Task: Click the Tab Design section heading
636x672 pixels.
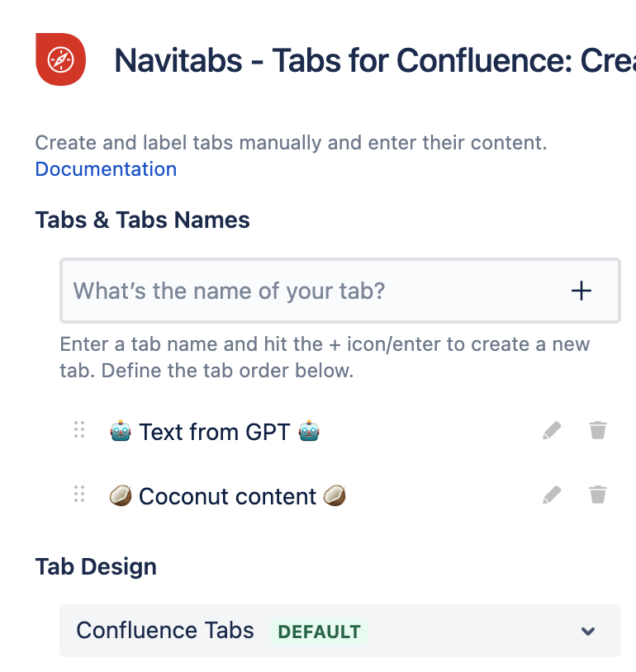Action: point(96,567)
